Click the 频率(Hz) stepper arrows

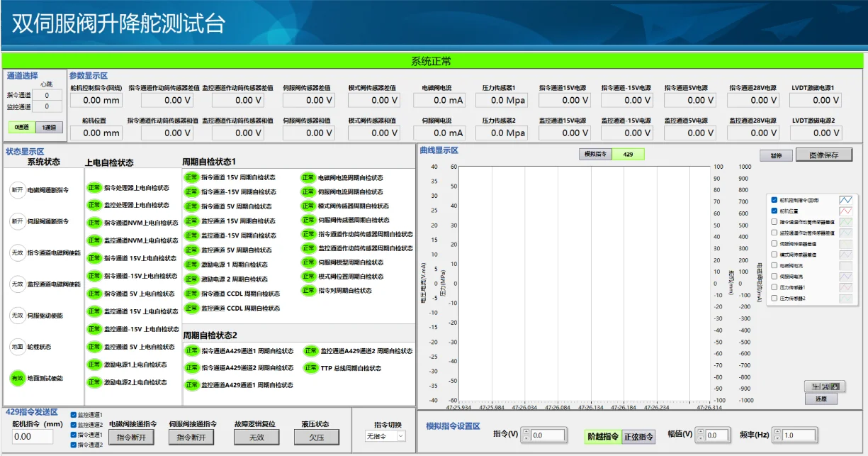(x=777, y=435)
